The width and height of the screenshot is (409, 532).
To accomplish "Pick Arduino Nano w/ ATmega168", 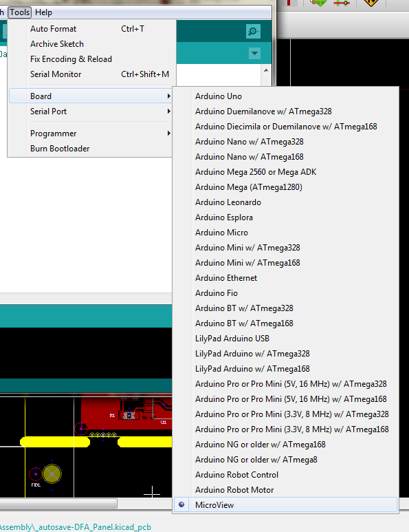I will pyautogui.click(x=285, y=157).
